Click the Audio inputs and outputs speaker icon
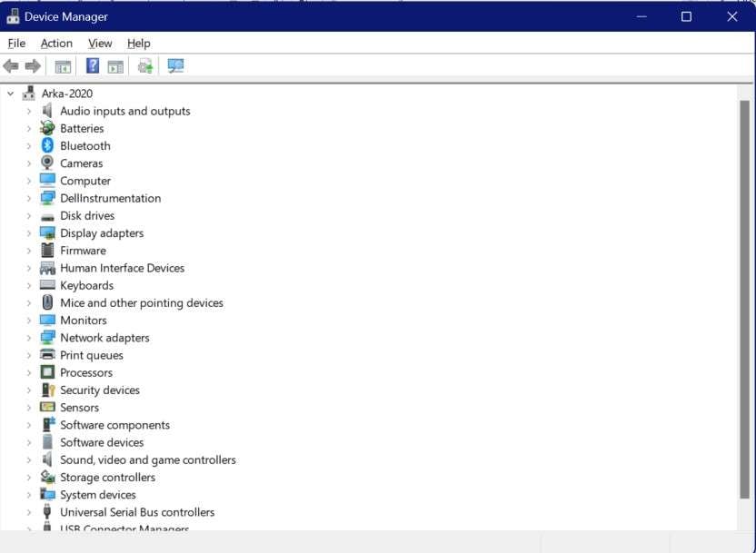Image resolution: width=756 pixels, height=553 pixels. 46,111
